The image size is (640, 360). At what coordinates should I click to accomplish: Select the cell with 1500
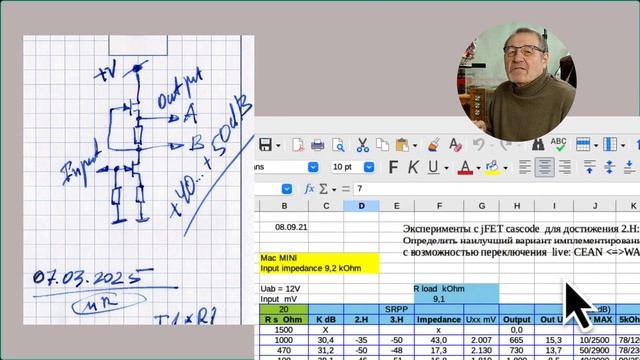[x=284, y=330]
